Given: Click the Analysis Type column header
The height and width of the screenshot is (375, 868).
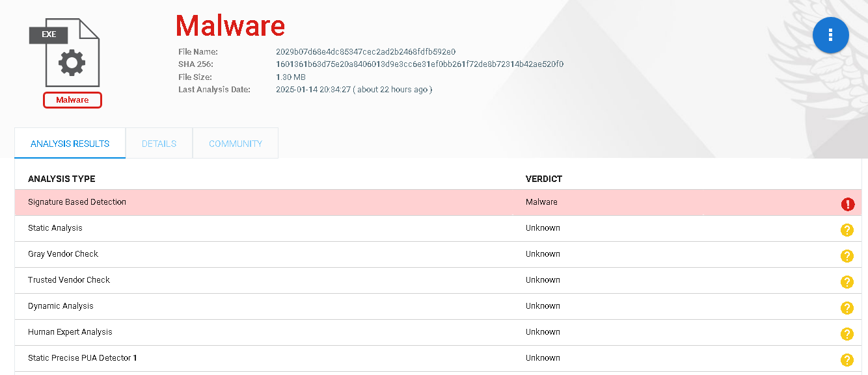Looking at the screenshot, I should (61, 179).
